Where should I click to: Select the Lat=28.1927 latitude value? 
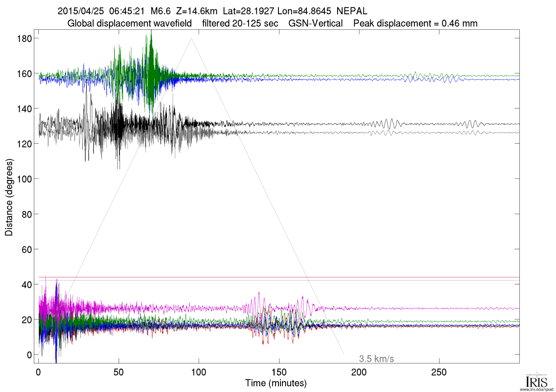[x=248, y=11]
